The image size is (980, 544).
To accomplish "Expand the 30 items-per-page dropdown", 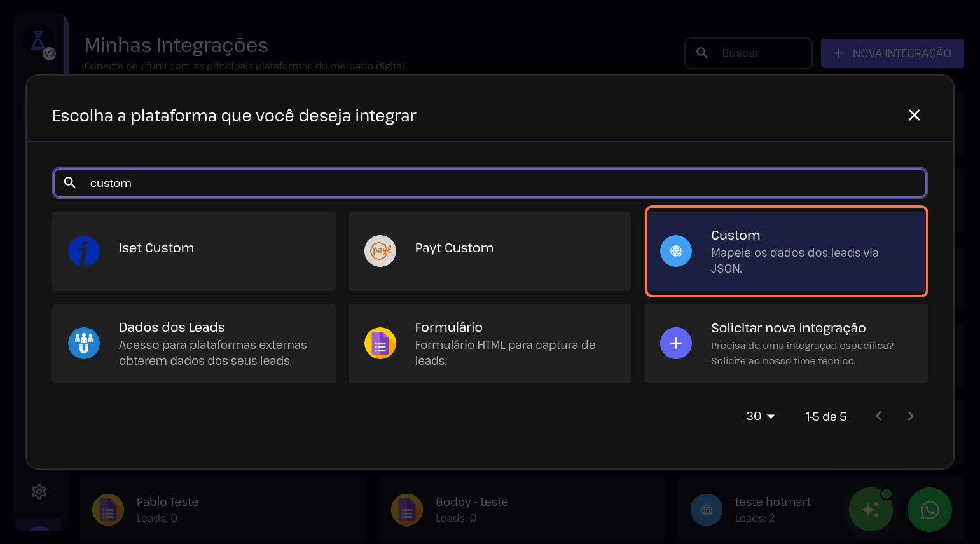I will pos(760,416).
